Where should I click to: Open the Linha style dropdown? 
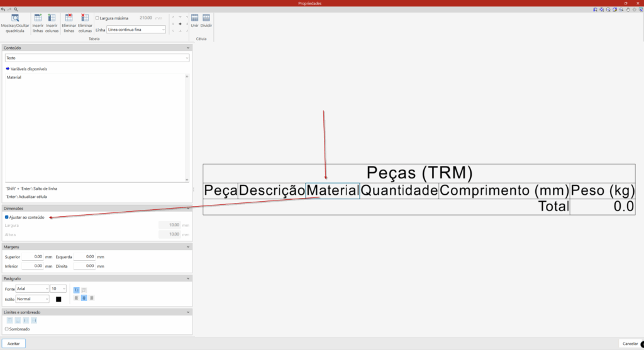point(136,30)
